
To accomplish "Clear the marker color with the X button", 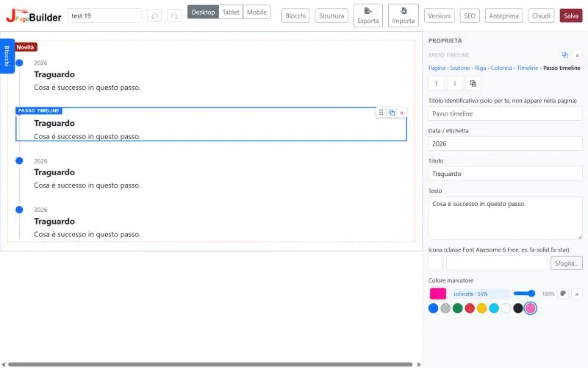I will click(577, 294).
